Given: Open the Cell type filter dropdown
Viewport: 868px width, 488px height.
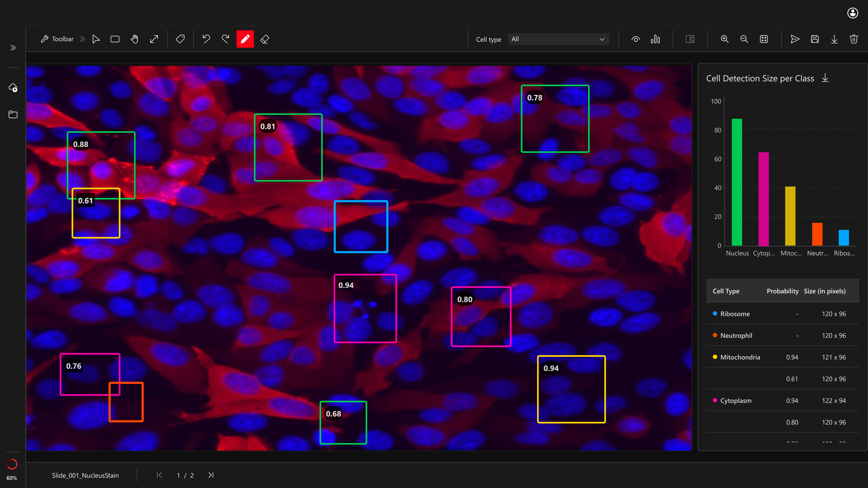Looking at the screenshot, I should coord(558,39).
